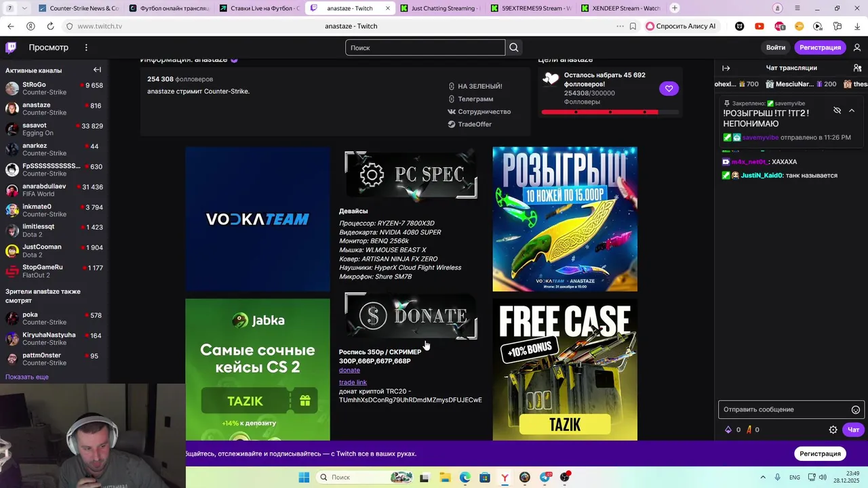Open sasavot channel in sidebar
Image resolution: width=868 pixels, height=488 pixels.
[x=54, y=129]
